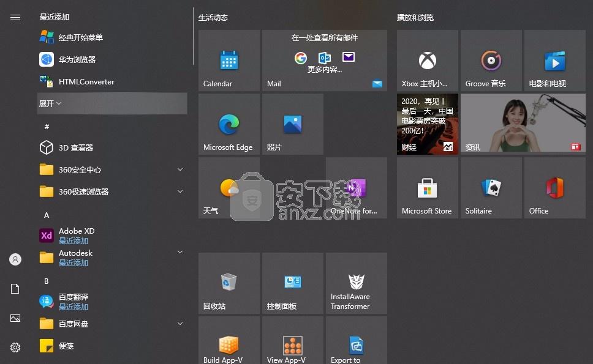Open the Export to tile

pos(357,340)
